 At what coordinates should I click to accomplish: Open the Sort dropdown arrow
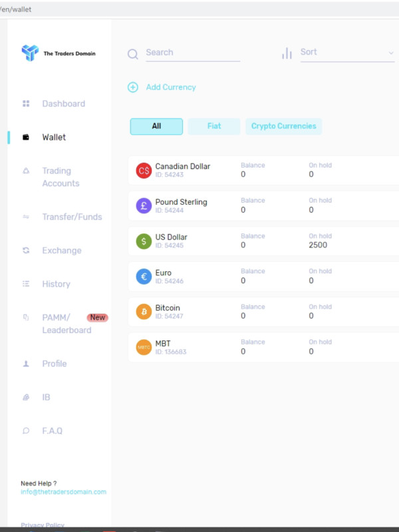tap(391, 53)
